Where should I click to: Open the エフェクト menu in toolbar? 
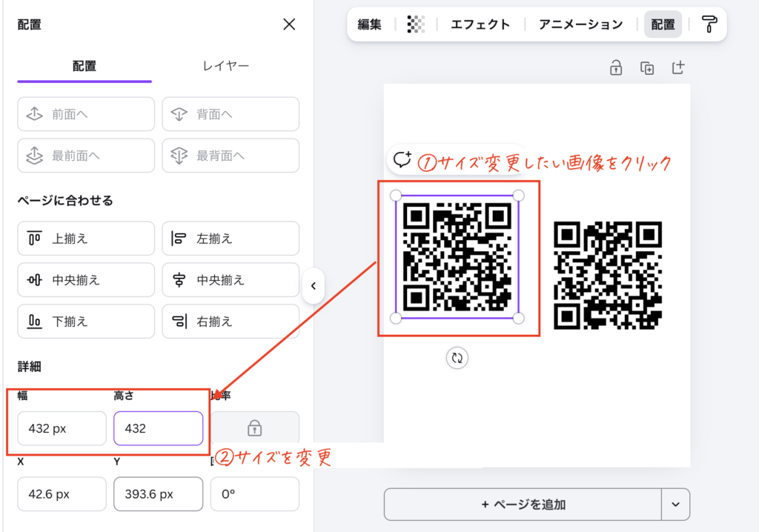(x=481, y=24)
